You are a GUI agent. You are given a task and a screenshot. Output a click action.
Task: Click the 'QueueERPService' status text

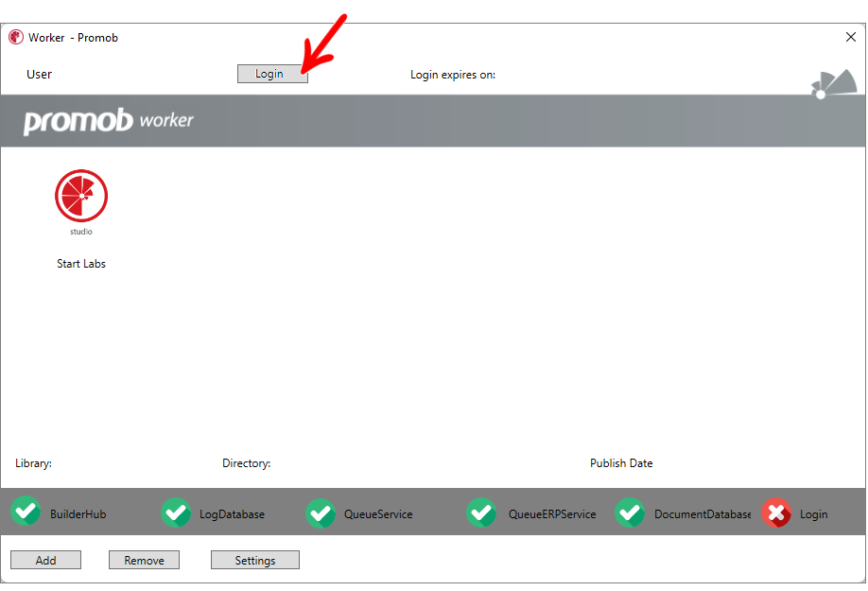pos(552,514)
